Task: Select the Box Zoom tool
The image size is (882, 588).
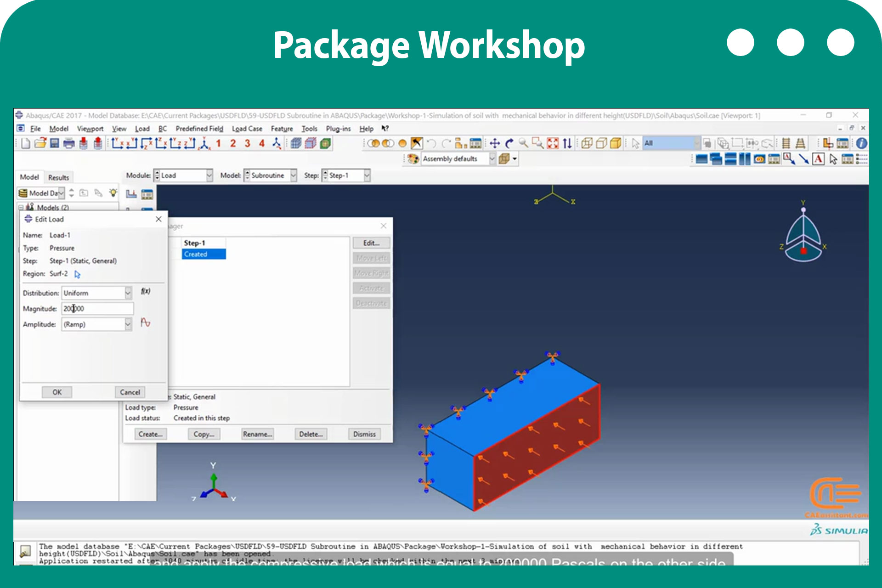Action: 537,143
